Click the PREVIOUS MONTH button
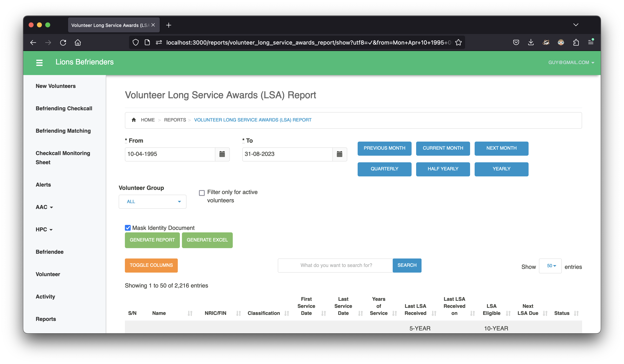Viewport: 624px width, 364px height. pyautogui.click(x=384, y=148)
